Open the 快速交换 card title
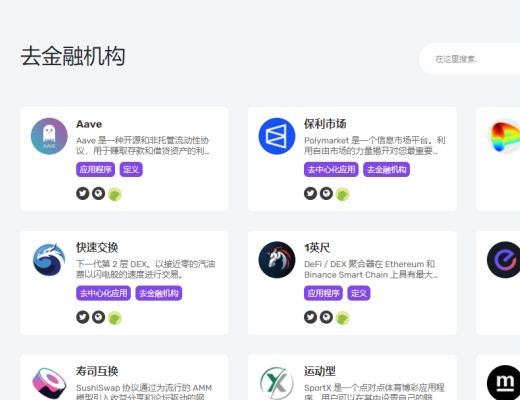Screen dimensions: 520x400 [97, 247]
